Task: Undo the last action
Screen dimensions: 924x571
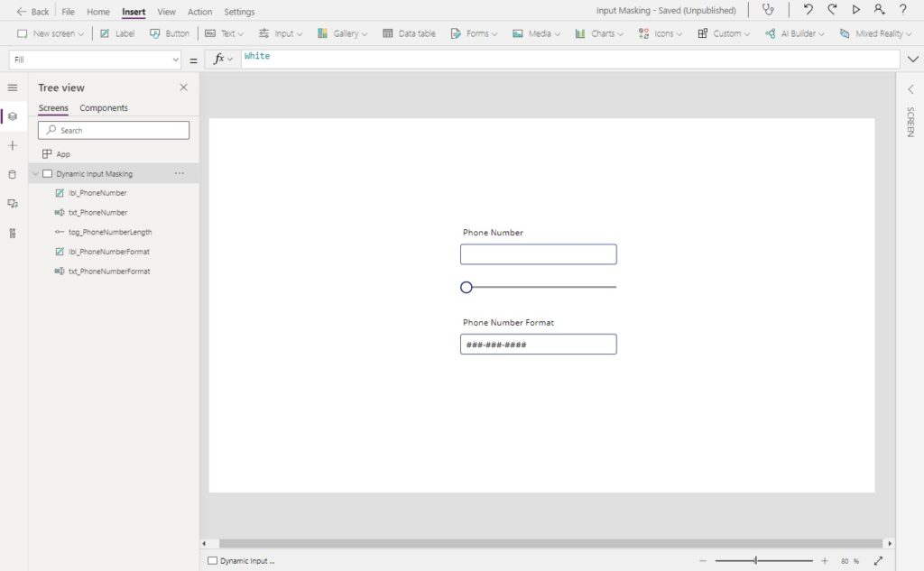Action: pos(808,10)
